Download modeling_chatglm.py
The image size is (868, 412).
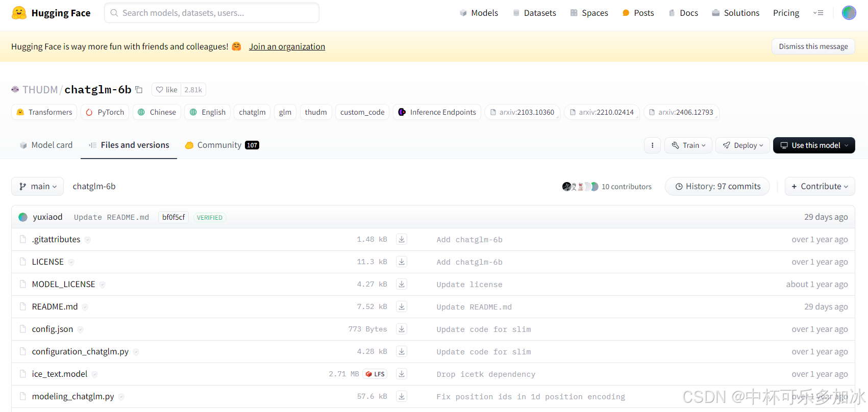coord(402,396)
